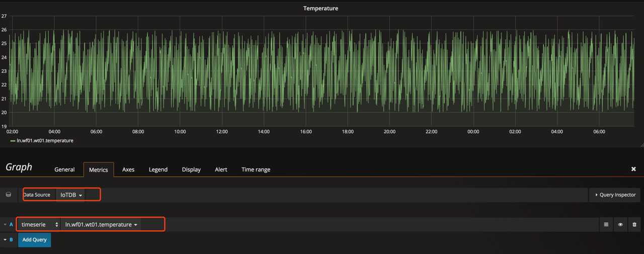Viewport: 644px width, 254px height.
Task: Click the database icon beside Data Source
Action: point(9,195)
